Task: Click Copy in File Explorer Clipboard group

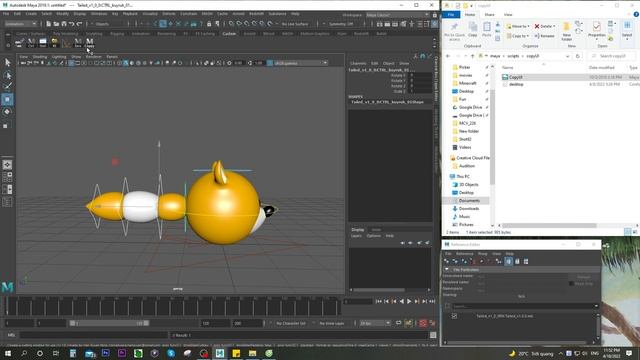Action: click(x=473, y=30)
